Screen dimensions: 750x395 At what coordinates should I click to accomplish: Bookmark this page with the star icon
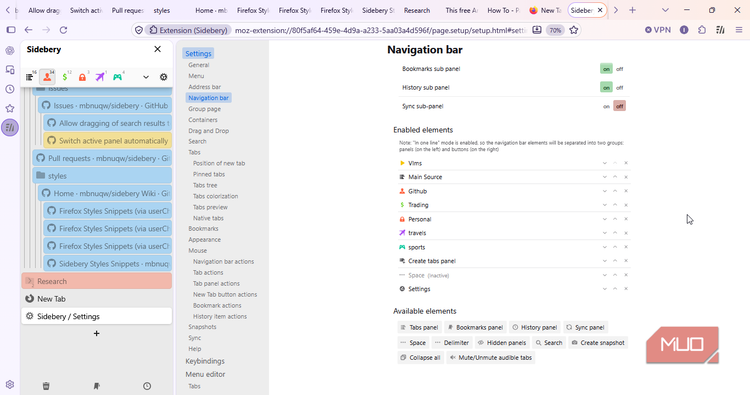pos(574,30)
